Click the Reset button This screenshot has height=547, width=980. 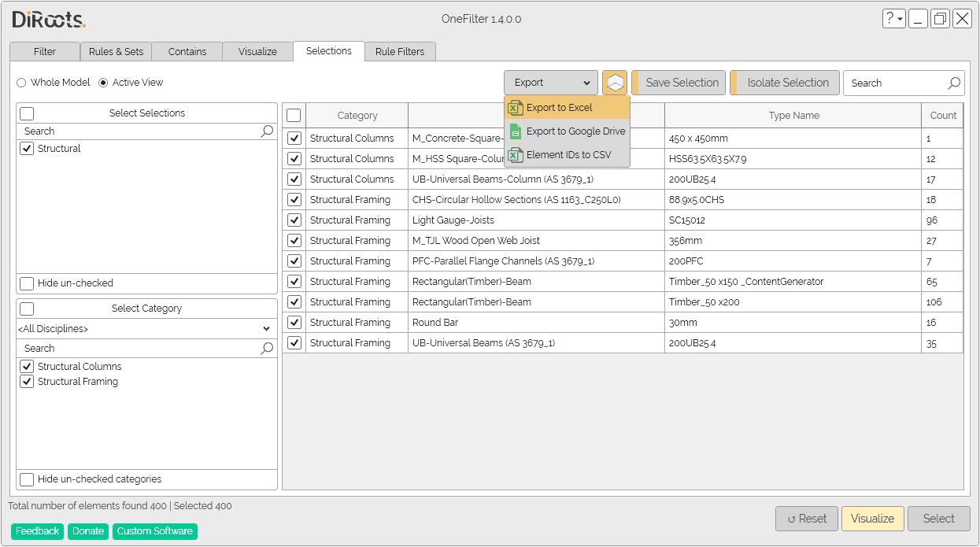pyautogui.click(x=806, y=519)
